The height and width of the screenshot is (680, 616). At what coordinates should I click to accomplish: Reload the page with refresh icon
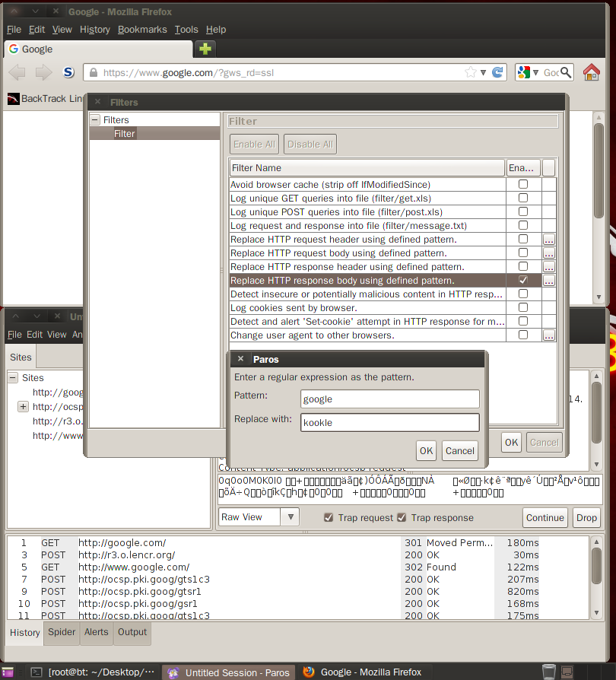coord(497,72)
